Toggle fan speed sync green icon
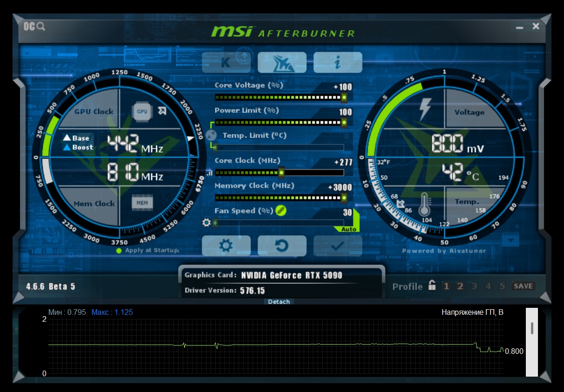Viewport: 564px width, 392px height. pyautogui.click(x=281, y=211)
